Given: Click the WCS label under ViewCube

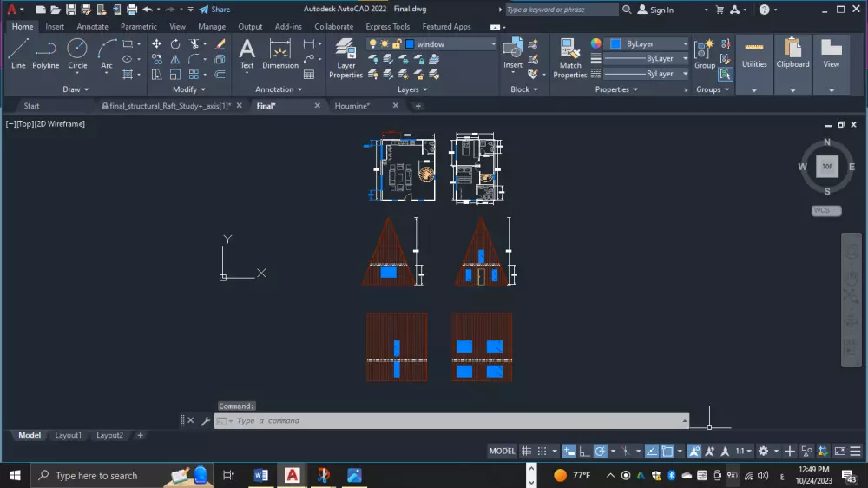Looking at the screenshot, I should [x=826, y=210].
